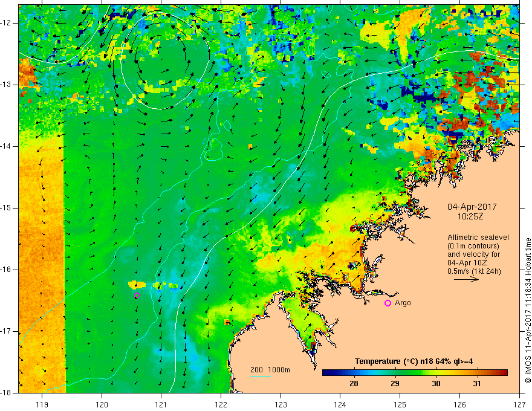This screenshot has width=532, height=411.
Task: Click the 31 value on temperature scale
Action: (x=477, y=384)
